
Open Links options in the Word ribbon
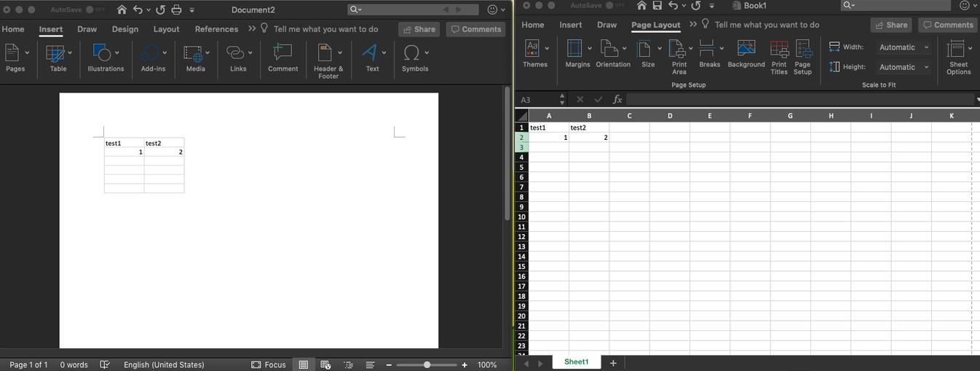238,58
